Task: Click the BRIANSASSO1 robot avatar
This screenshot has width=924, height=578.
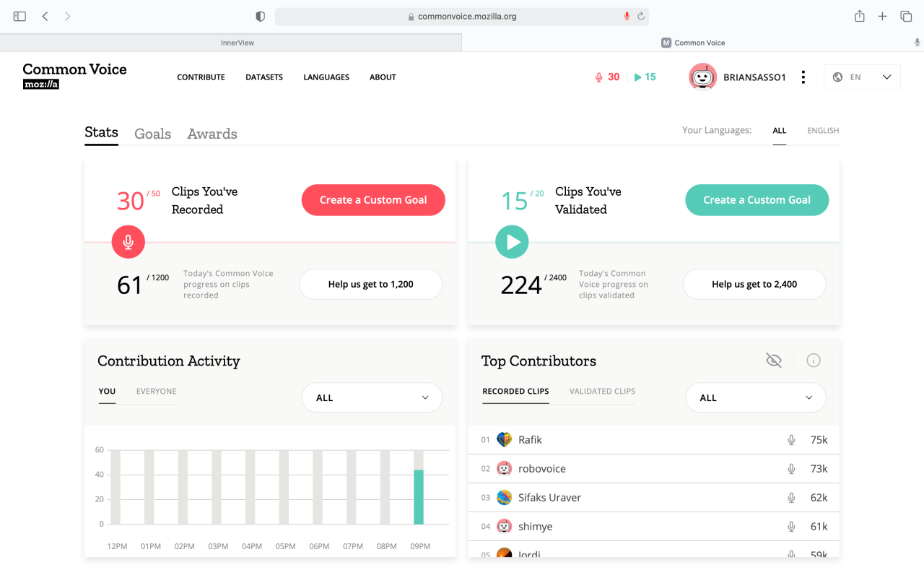Action: coord(702,77)
